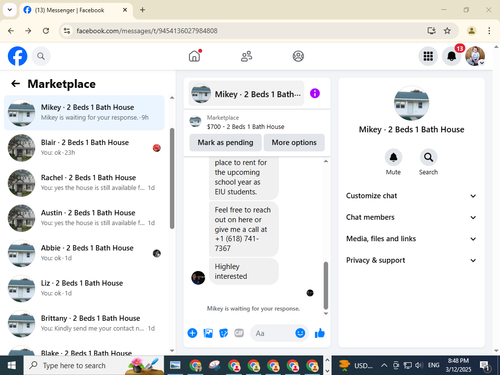Click More options for listing
The width and height of the screenshot is (500, 375).
(x=294, y=143)
